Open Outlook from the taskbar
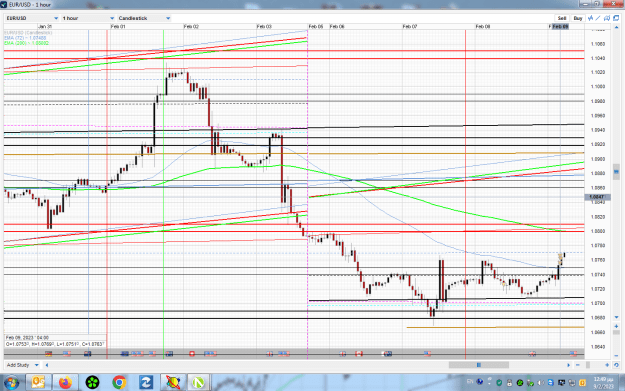 point(38,383)
